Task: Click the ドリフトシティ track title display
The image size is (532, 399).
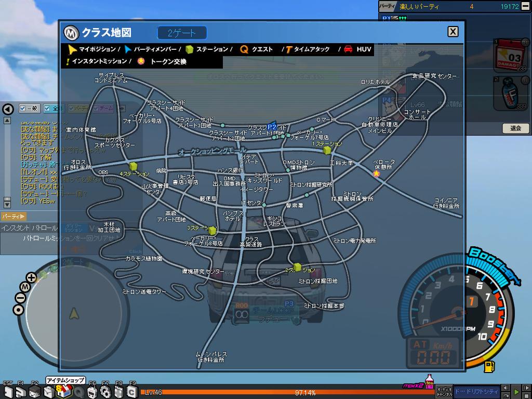Action: point(477,392)
